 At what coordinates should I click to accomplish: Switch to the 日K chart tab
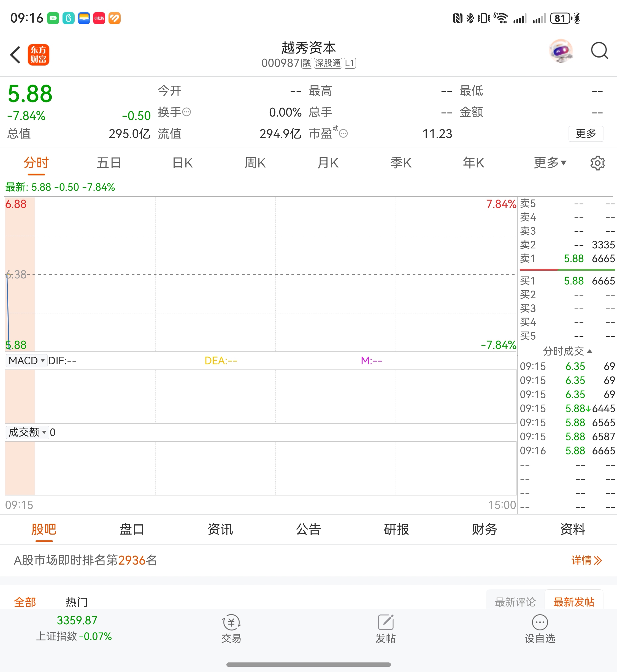pos(183,163)
